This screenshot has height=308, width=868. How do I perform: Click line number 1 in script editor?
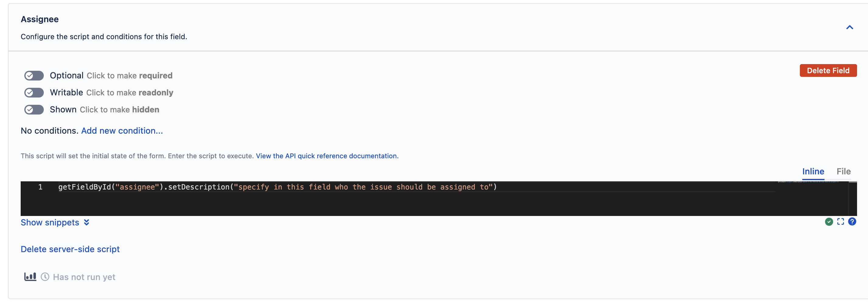(40, 187)
